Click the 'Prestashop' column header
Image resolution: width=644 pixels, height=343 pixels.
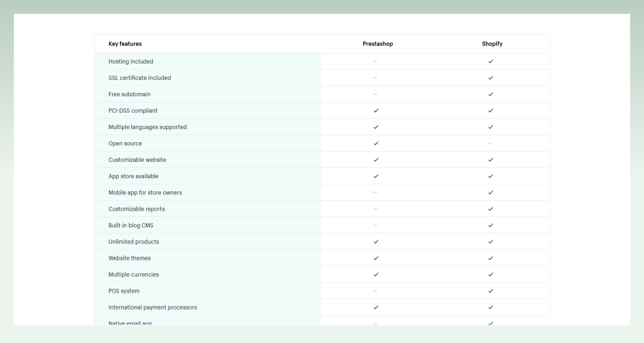tap(377, 44)
